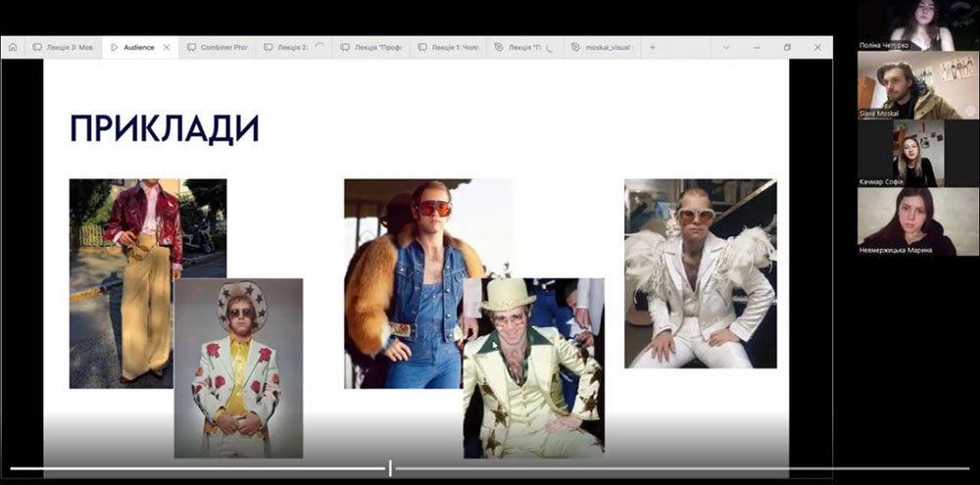Switch to the 'Combiner Pho' tab
The height and width of the screenshot is (485, 980).
218,47
